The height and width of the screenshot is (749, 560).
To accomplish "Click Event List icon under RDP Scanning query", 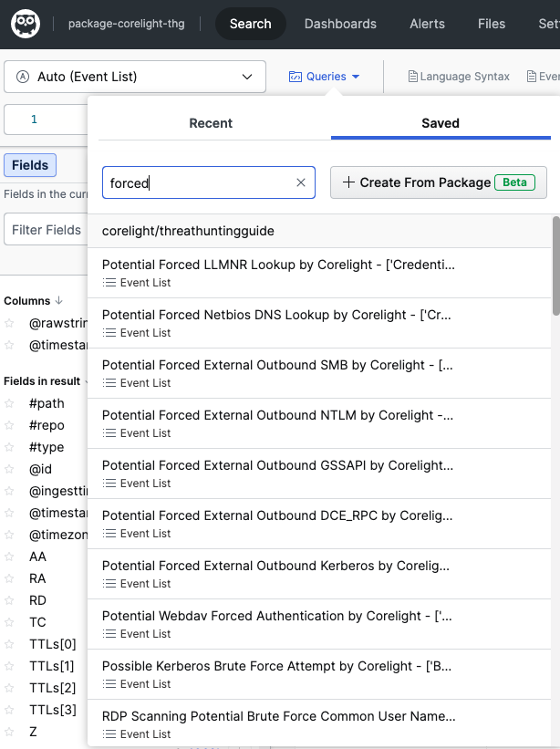I will [109, 733].
